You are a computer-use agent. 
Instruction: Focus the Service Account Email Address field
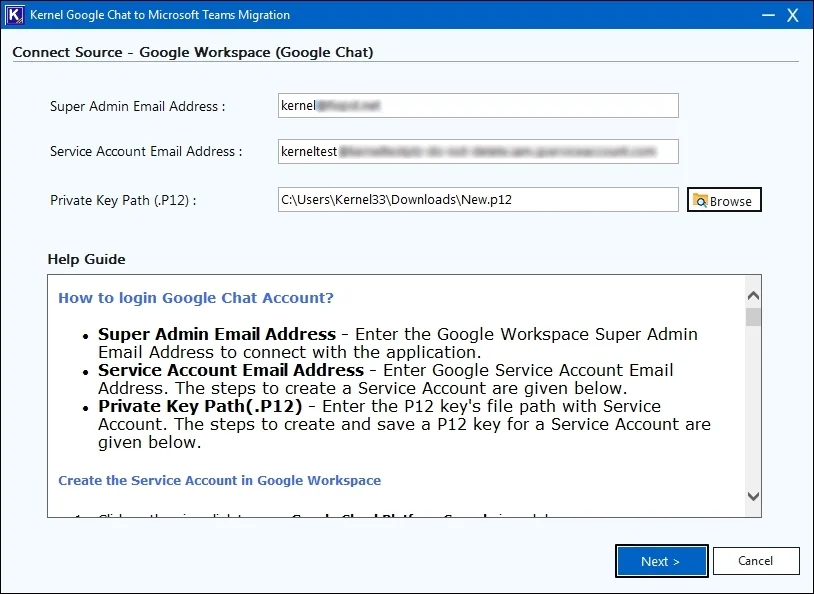click(478, 152)
